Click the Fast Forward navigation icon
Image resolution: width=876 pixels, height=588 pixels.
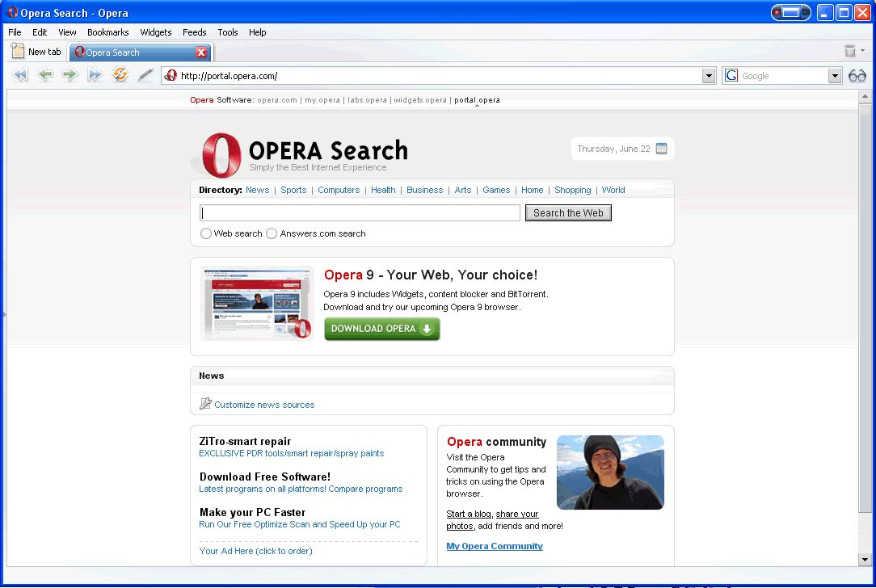pos(95,75)
